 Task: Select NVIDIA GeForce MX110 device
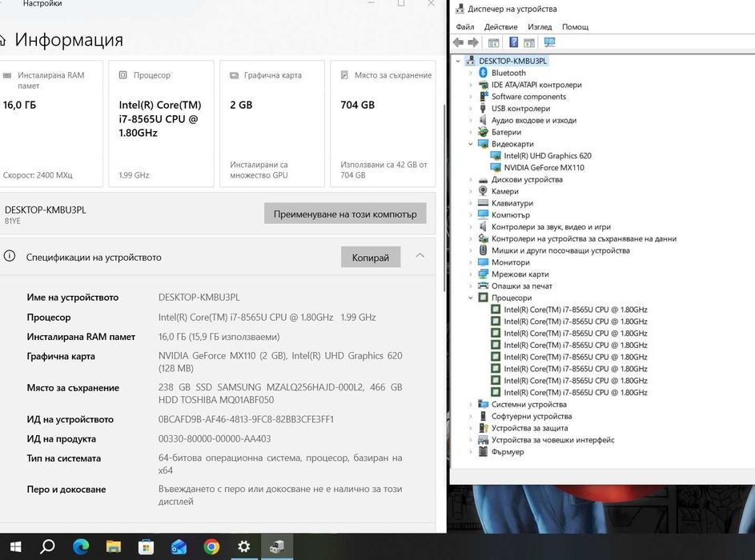544,167
